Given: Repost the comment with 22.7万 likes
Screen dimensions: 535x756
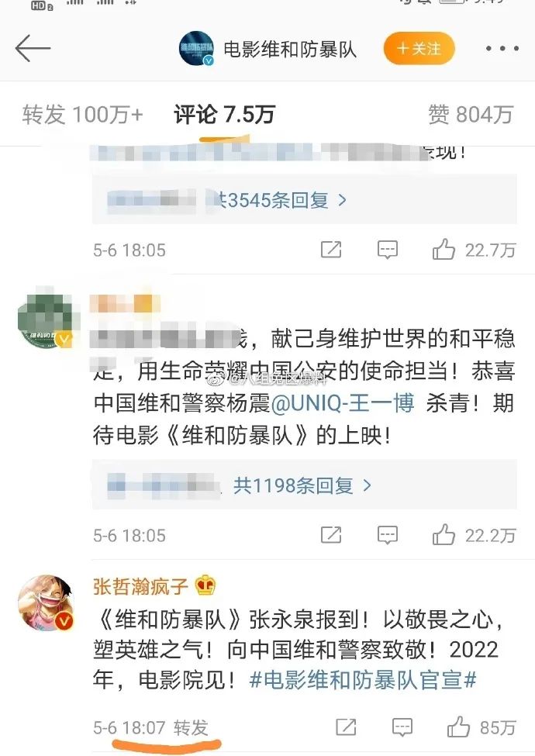Looking at the screenshot, I should coord(331,249).
